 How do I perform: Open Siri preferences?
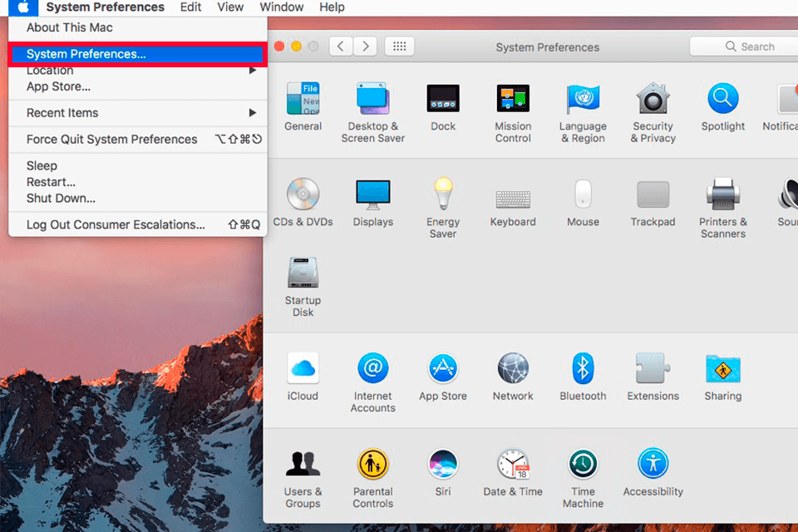tap(443, 472)
